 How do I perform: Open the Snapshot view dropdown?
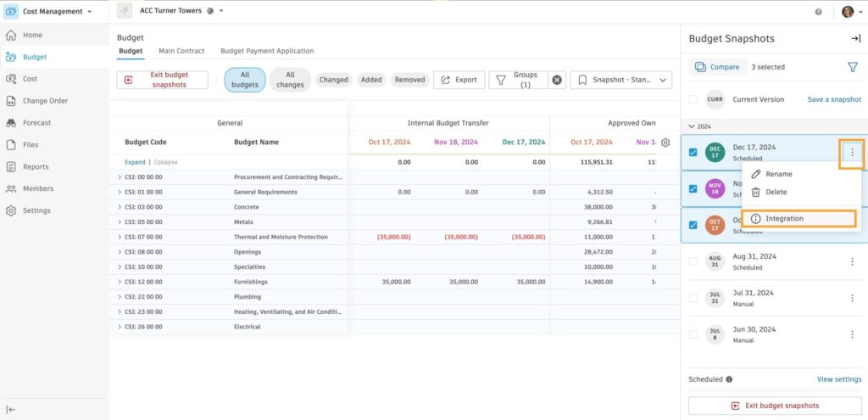(620, 80)
